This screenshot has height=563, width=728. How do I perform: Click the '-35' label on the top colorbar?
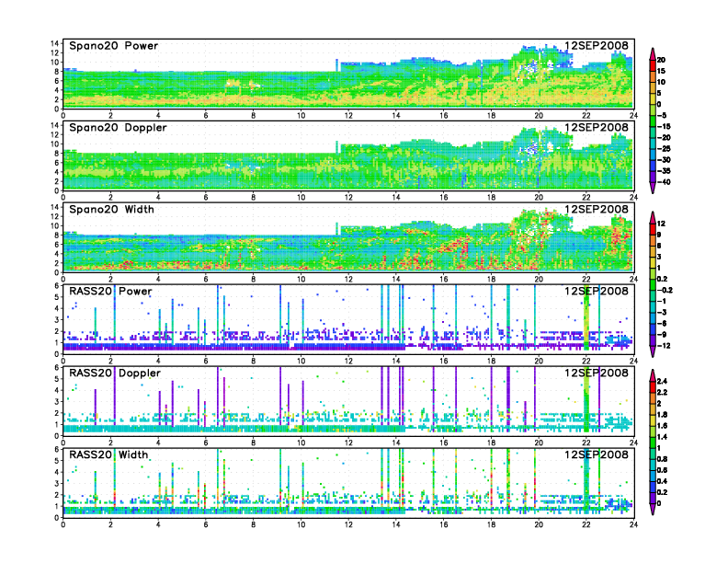click(664, 171)
